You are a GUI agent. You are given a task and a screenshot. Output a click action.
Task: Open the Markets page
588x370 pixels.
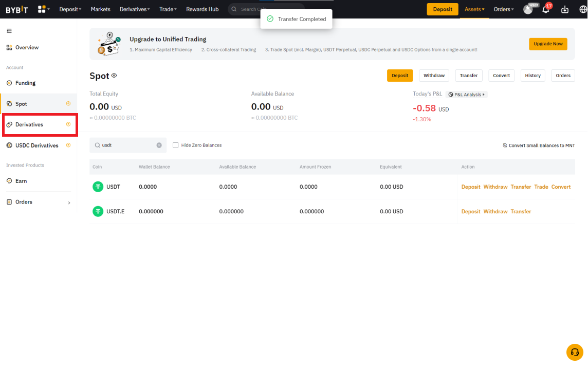[101, 9]
